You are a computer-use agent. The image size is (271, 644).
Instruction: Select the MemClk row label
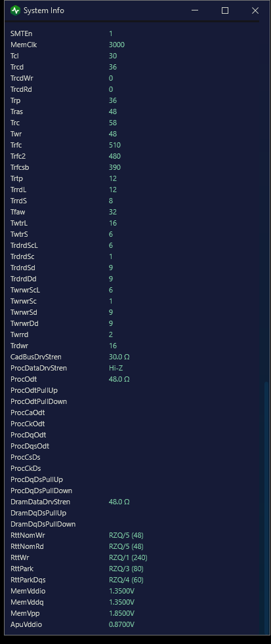(24, 45)
